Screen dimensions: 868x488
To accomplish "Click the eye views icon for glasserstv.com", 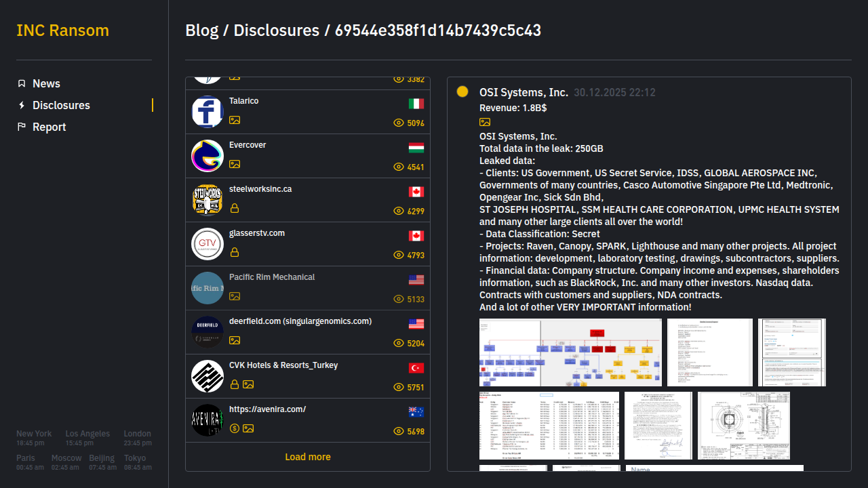I will pos(399,256).
